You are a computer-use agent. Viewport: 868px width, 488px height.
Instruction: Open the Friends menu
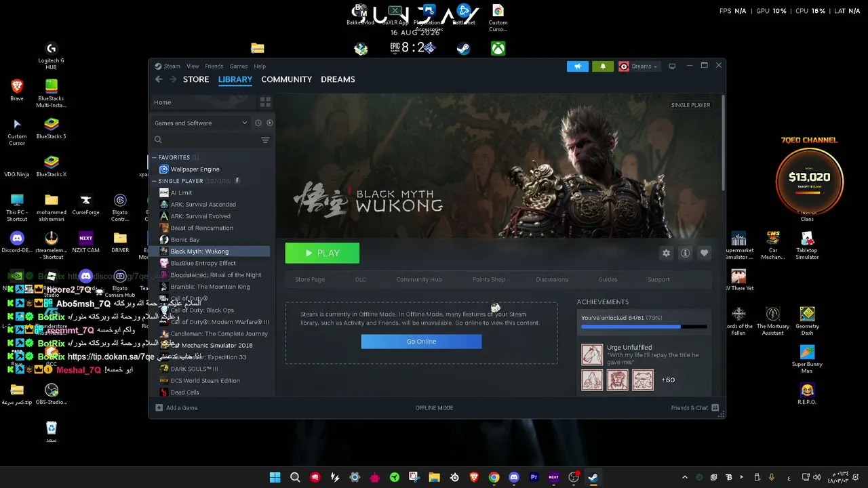coord(214,66)
